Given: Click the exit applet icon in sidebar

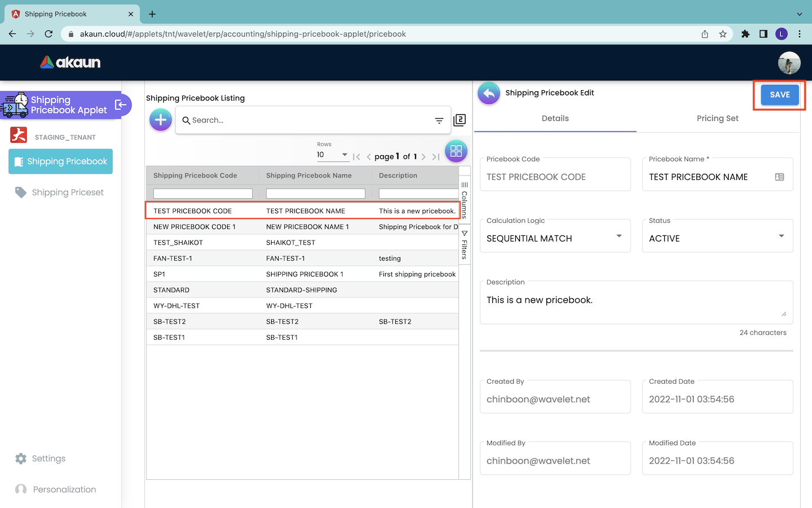Looking at the screenshot, I should [120, 105].
